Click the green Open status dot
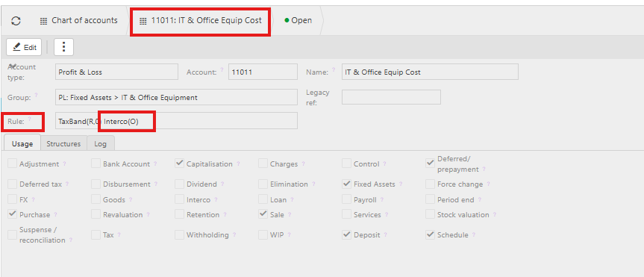The image size is (644, 277). 287,20
